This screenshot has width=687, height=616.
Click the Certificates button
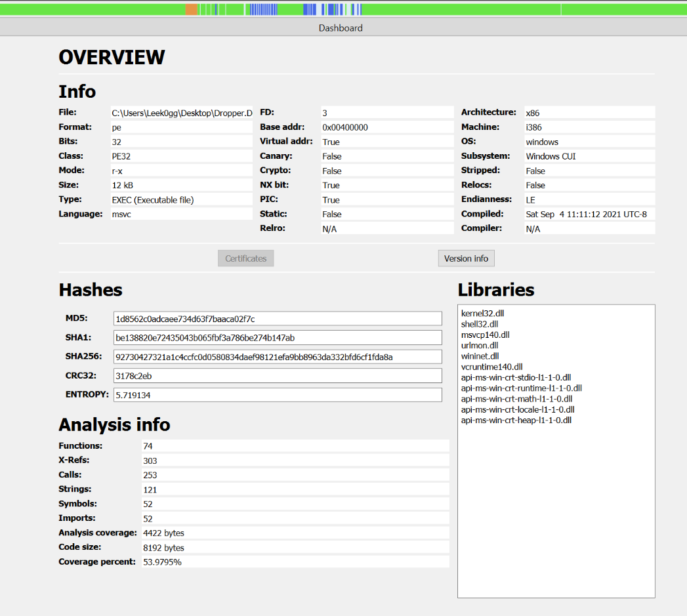(245, 258)
